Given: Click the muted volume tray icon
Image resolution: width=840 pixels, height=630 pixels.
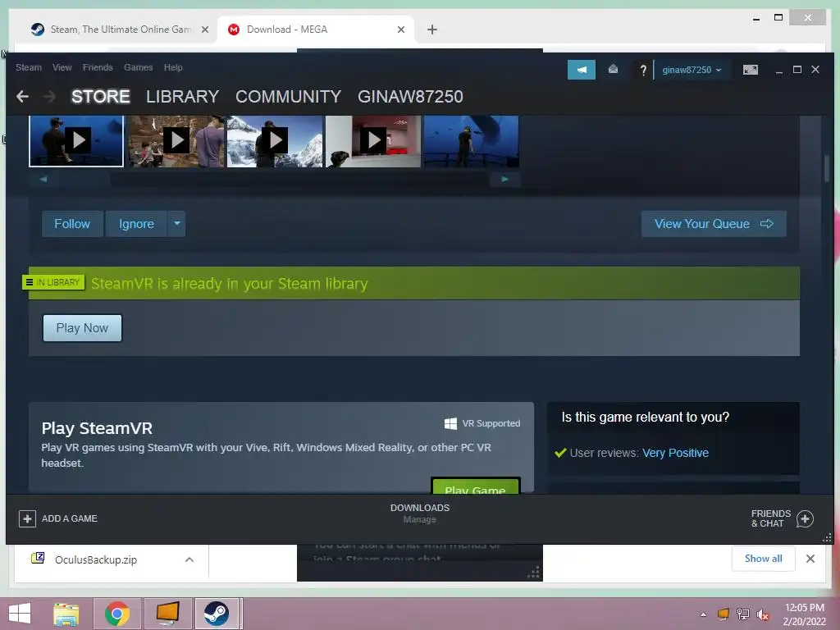Looking at the screenshot, I should tap(762, 614).
